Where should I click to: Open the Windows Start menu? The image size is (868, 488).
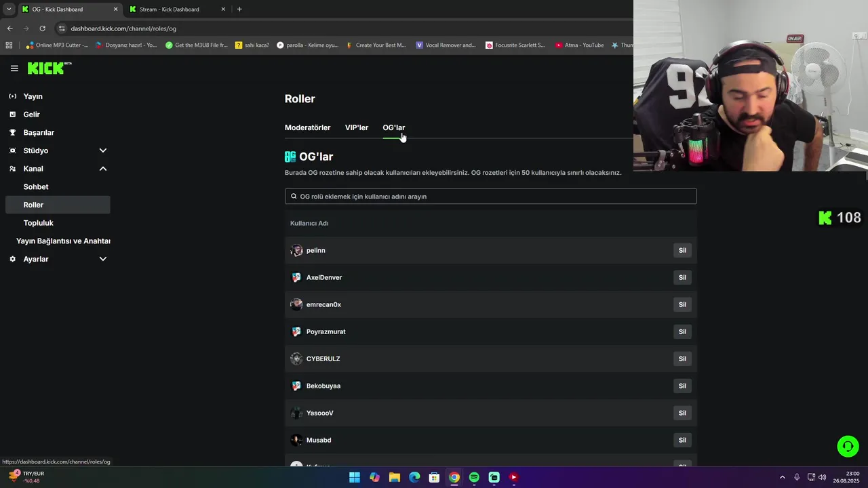coord(355,477)
